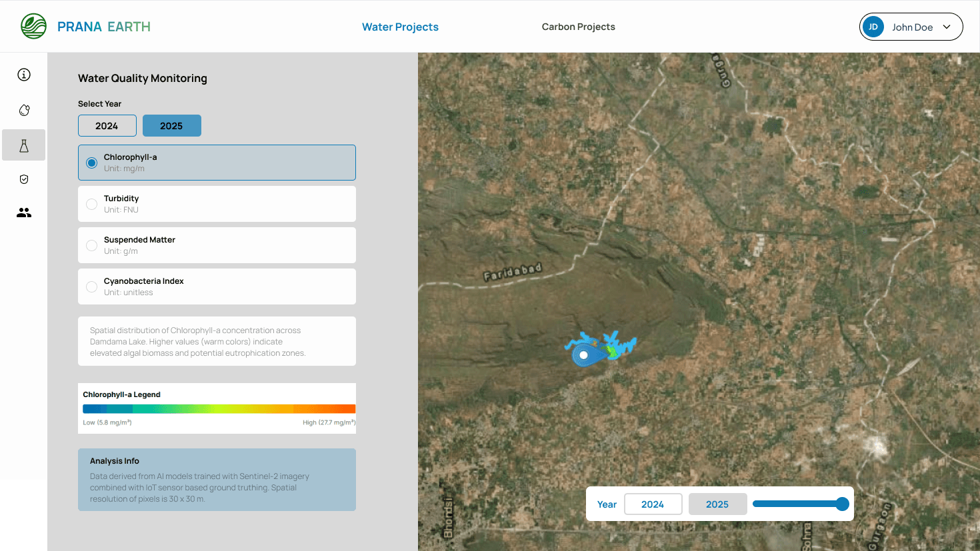980x551 pixels.
Task: Click the Chlorophyll-a Legend title
Action: 121,394
